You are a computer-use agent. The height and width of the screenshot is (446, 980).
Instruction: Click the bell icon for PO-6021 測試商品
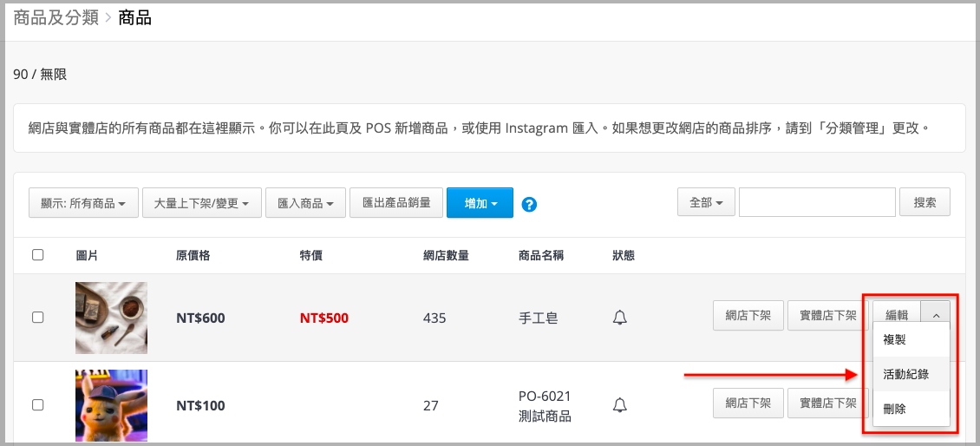click(x=620, y=405)
